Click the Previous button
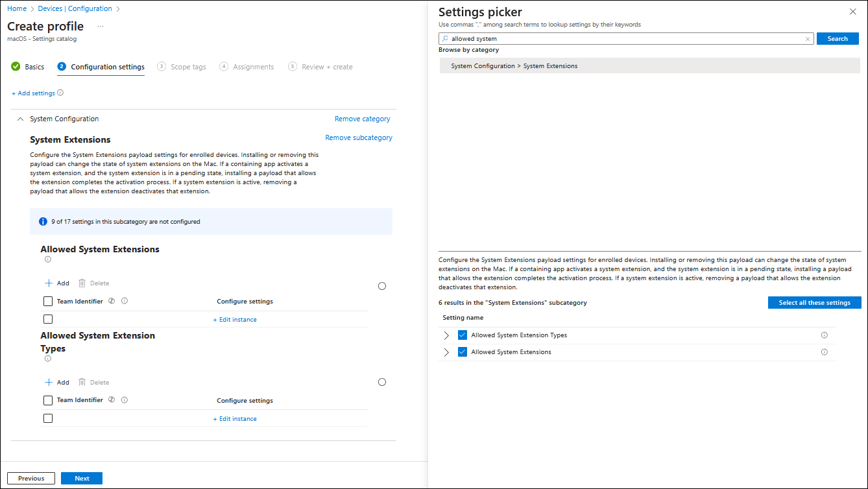This screenshot has height=489, width=868. pos(31,479)
